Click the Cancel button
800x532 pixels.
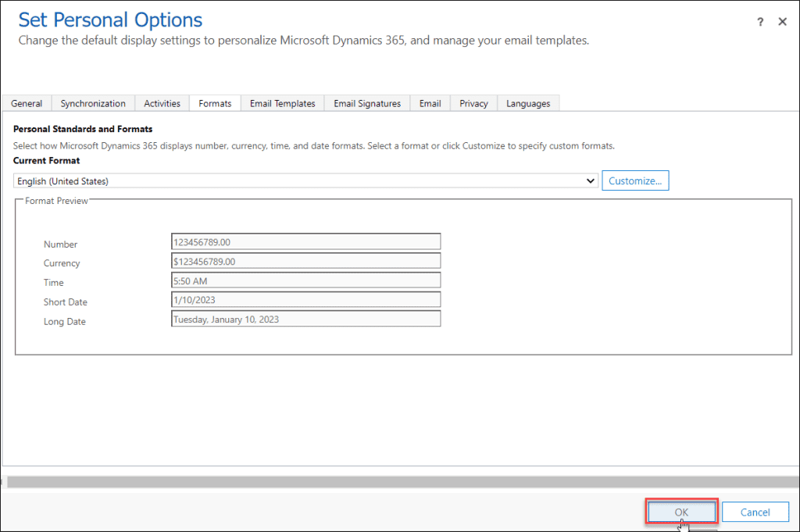[x=755, y=512]
